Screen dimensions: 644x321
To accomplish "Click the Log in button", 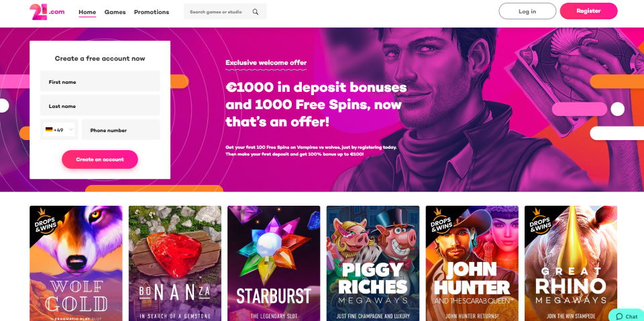I will 527,11.
